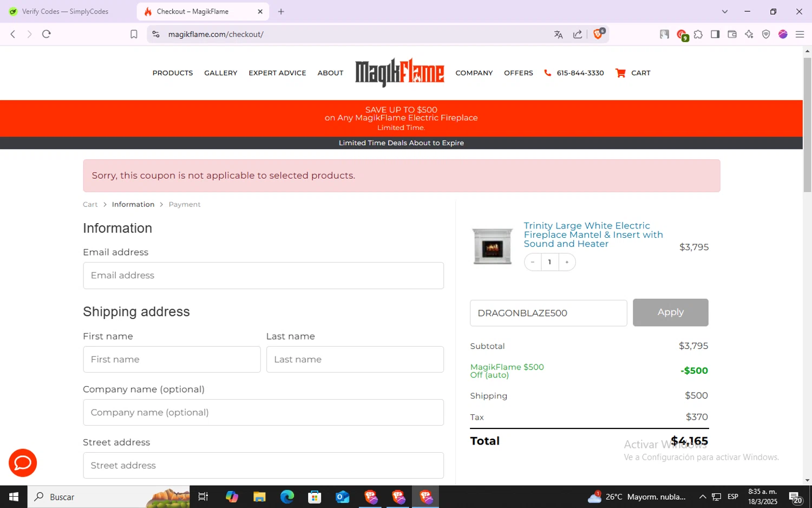Viewport: 812px width, 508px height.
Task: Close the Checkout – MagikFlame tab
Action: coord(260,11)
